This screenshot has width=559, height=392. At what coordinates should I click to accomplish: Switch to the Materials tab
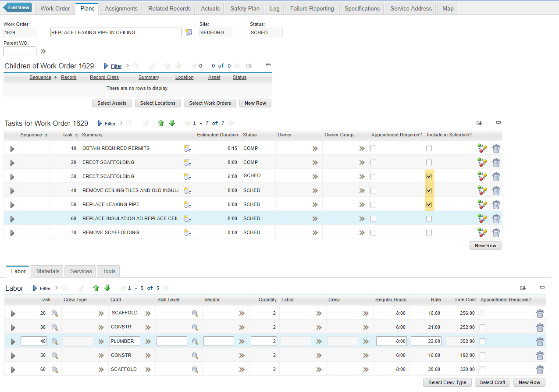coord(47,271)
